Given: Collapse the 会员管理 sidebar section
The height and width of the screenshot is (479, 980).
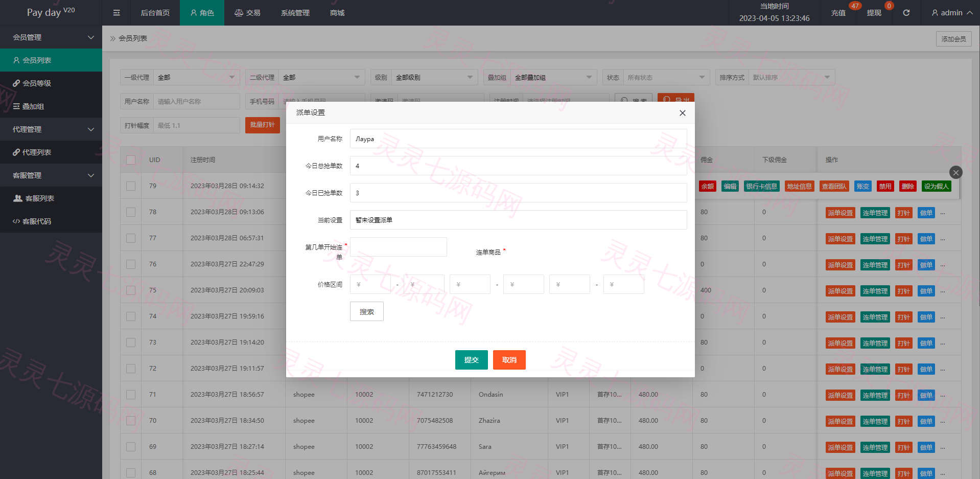Looking at the screenshot, I should pyautogui.click(x=51, y=37).
